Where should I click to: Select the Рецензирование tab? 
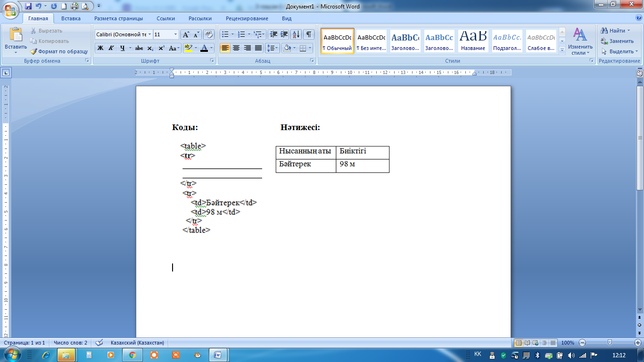pos(247,18)
